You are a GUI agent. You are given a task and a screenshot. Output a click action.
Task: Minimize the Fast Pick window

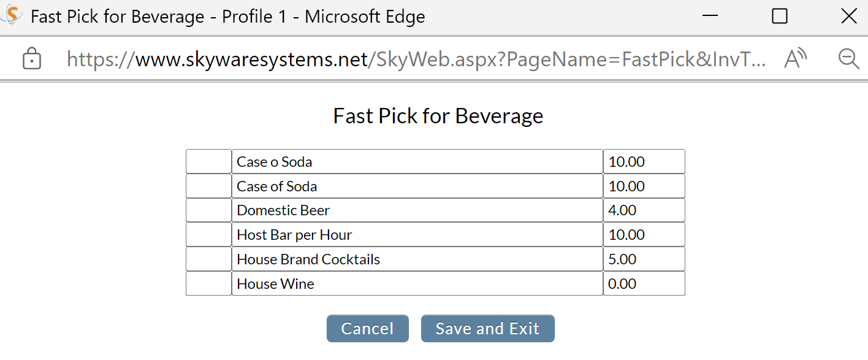point(710,17)
